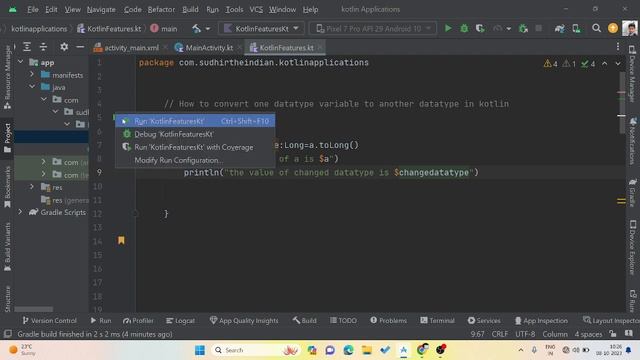This screenshot has width=640, height=360.
Task: Choose Modify Run Configuration entry
Action: click(195, 160)
